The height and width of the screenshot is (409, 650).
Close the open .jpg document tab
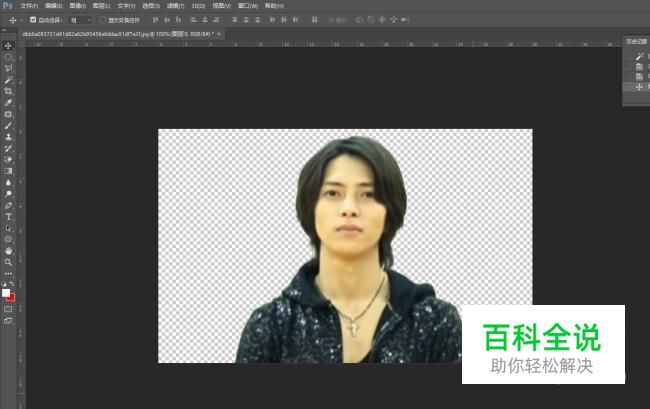(219, 34)
